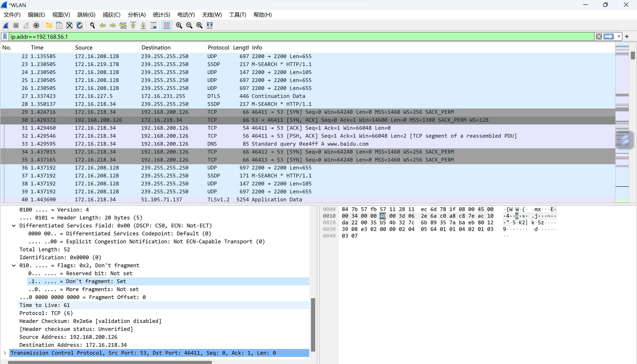Viewport: 637px width, 364px height.
Task: Select Total Length: 52 field
Action: pyautogui.click(x=164, y=250)
